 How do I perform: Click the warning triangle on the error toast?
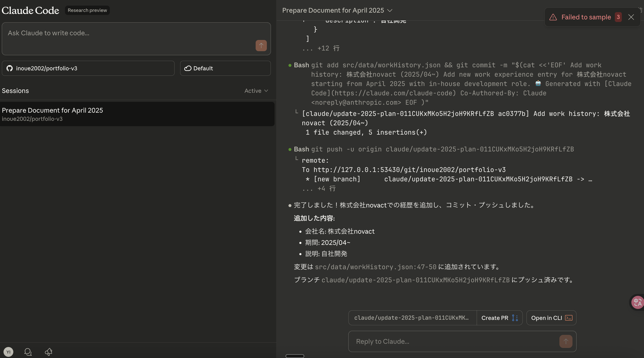553,17
